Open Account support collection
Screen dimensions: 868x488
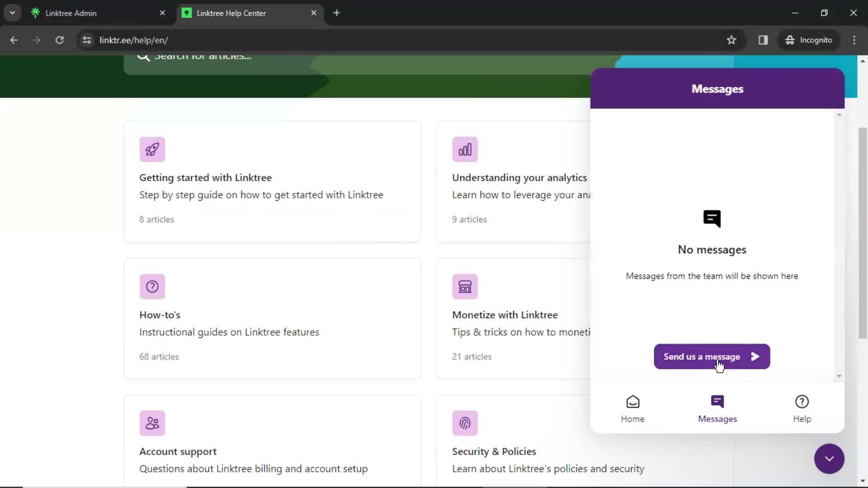(272, 441)
